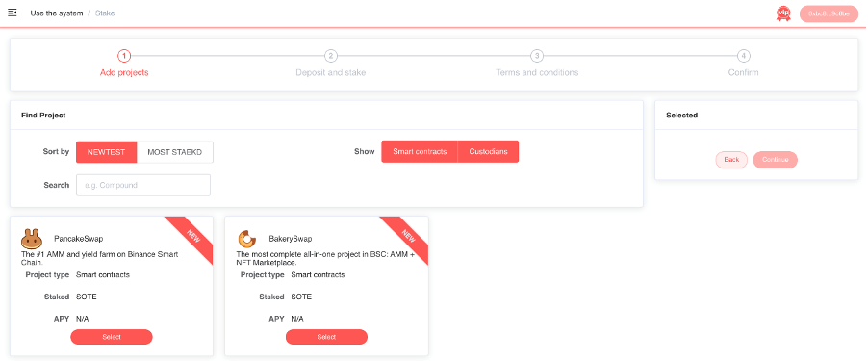Select the BakerySwap project
Viewport: 868px width, 361px height.
[326, 337]
